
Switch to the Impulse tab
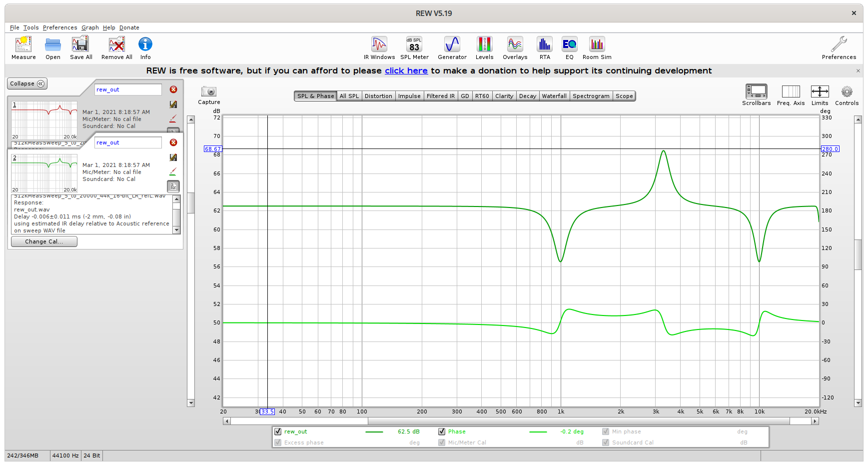tap(409, 96)
